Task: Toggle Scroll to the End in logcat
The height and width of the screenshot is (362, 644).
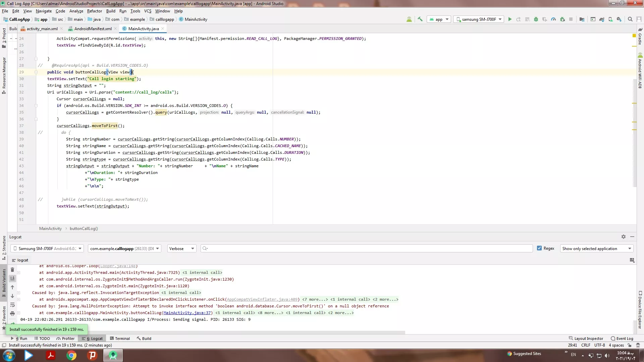Action: (x=12, y=278)
